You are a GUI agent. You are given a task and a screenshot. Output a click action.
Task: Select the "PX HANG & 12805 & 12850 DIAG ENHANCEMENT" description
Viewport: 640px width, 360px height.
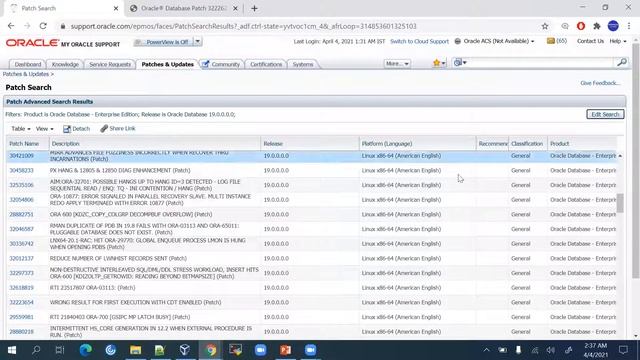click(120, 171)
